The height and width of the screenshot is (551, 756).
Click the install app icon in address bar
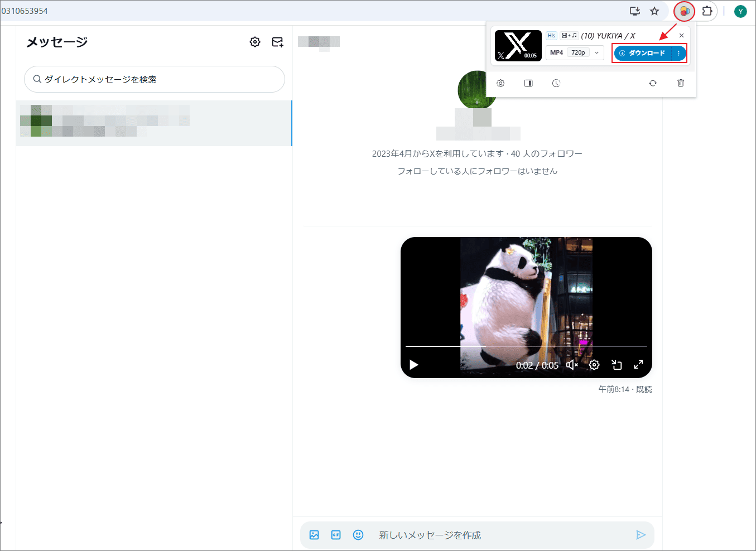tap(635, 11)
